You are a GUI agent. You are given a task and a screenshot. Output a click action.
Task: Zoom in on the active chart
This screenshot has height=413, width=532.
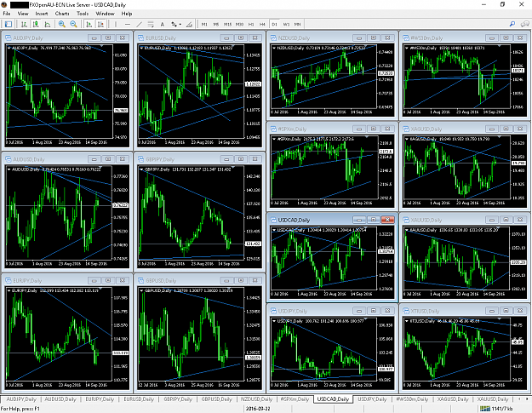pos(62,24)
